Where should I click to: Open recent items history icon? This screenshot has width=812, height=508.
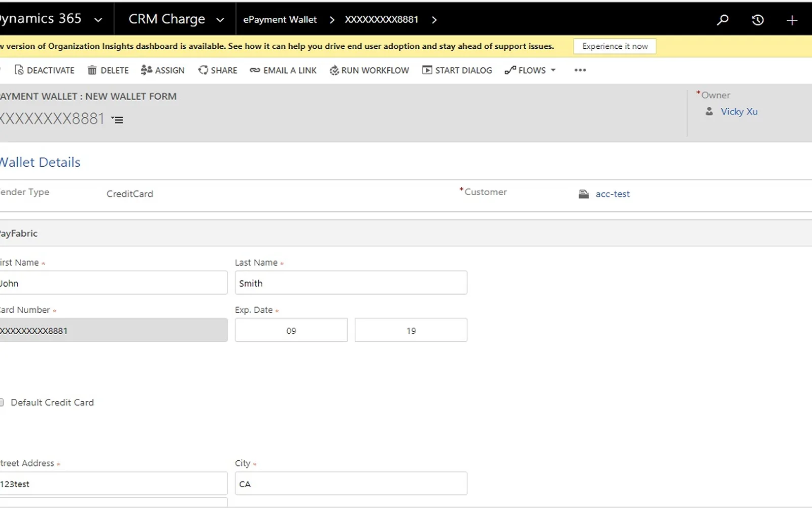758,20
